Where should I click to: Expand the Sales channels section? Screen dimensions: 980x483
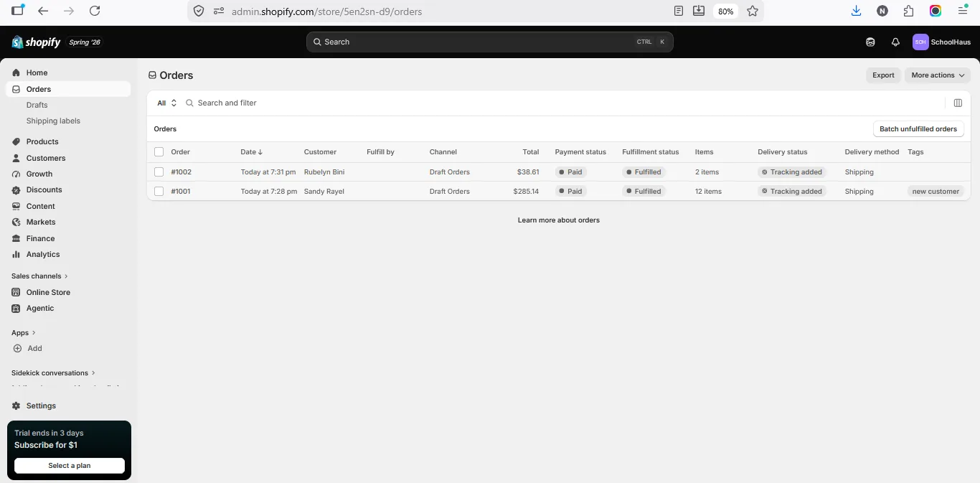(39, 276)
